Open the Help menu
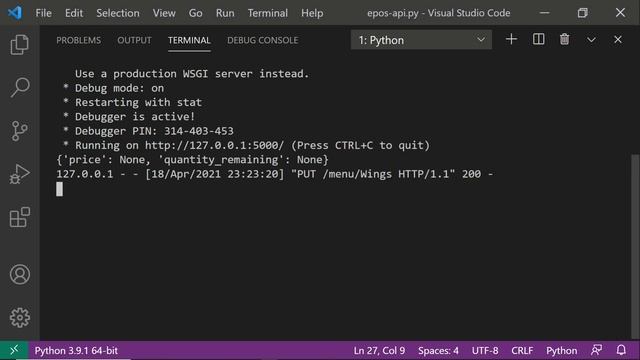Viewport: 640px width, 360px height. click(312, 13)
